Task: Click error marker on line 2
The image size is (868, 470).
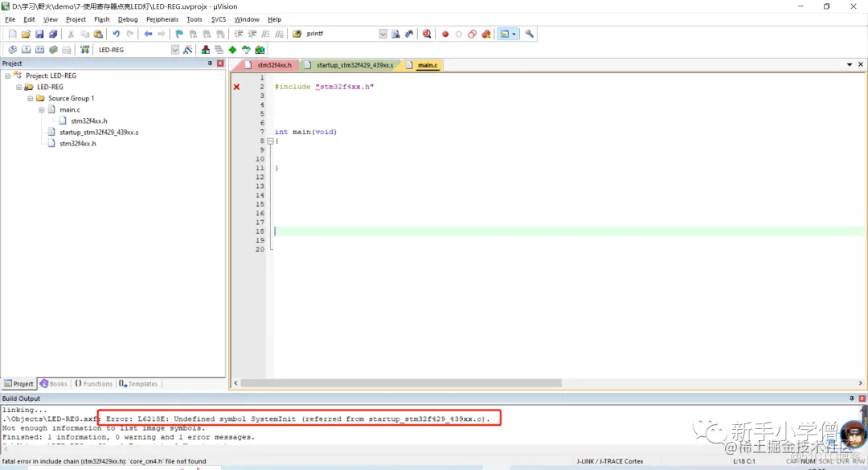Action: [x=236, y=87]
